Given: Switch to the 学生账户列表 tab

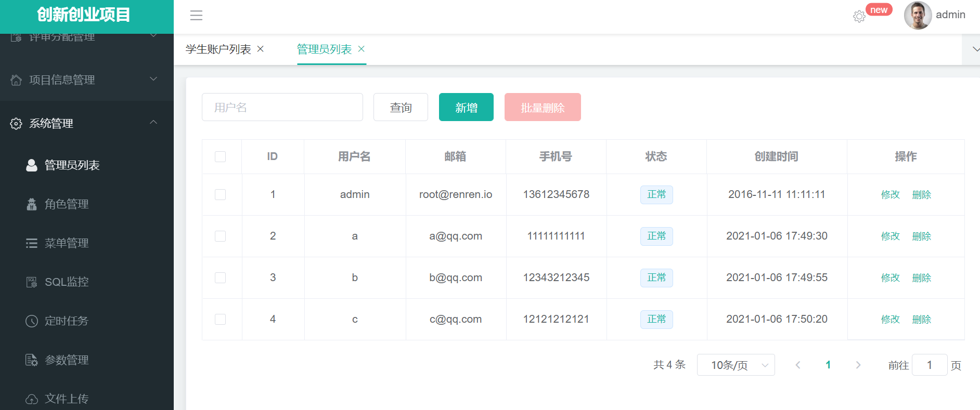Looking at the screenshot, I should pos(218,49).
